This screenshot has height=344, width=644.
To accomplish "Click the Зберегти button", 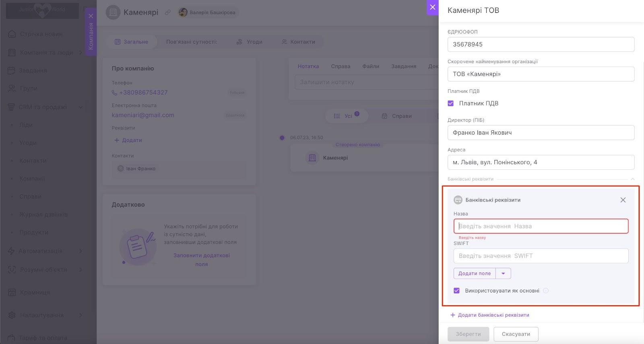I will click(x=469, y=334).
